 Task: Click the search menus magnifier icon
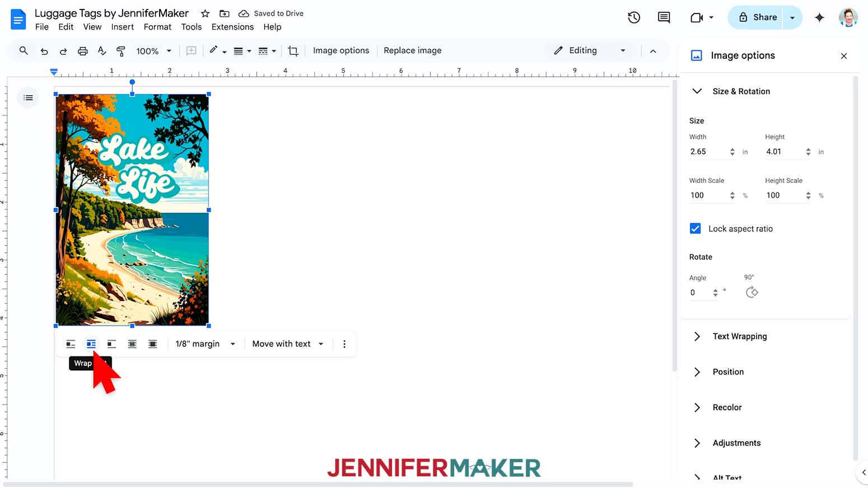coord(24,50)
